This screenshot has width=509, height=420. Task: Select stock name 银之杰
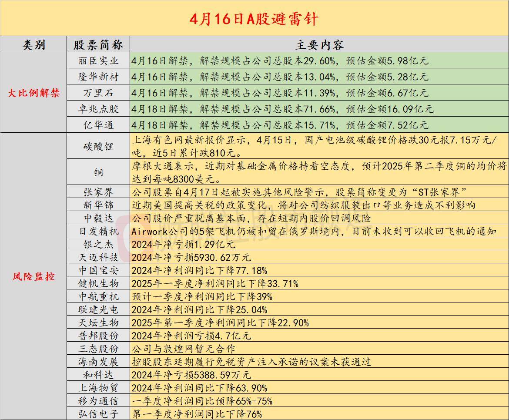98,244
